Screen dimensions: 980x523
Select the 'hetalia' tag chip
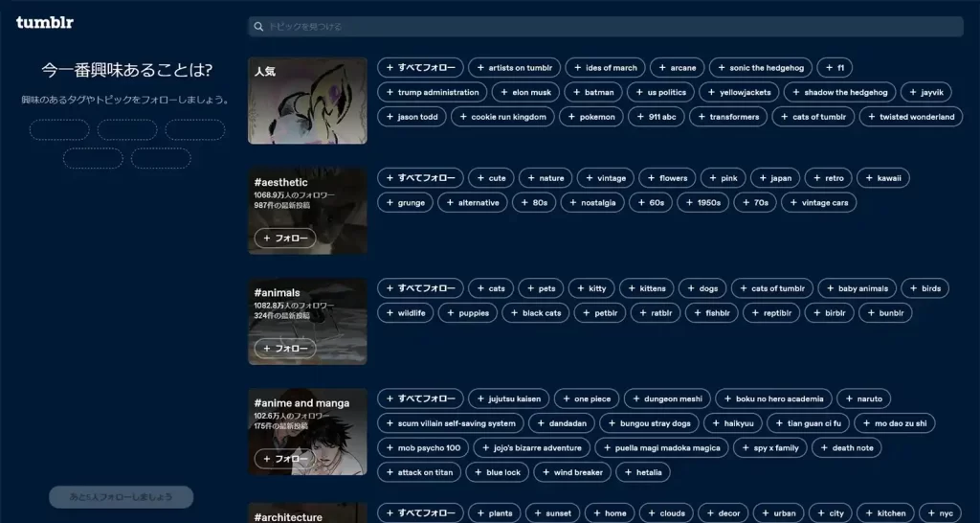[643, 472]
